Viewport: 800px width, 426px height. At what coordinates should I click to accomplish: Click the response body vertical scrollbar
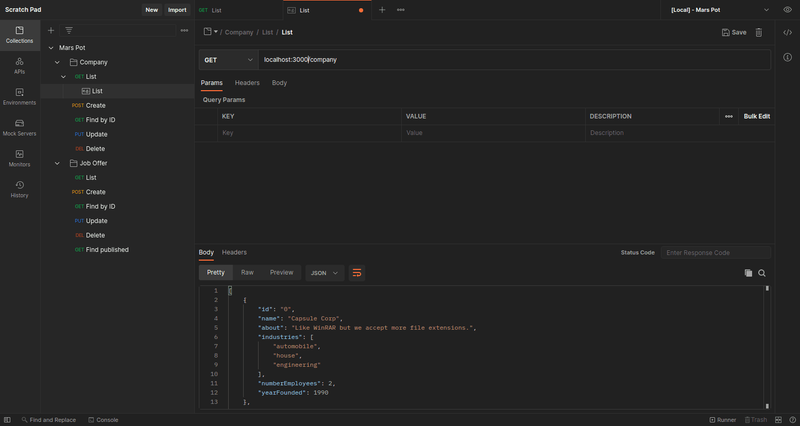pos(766,347)
